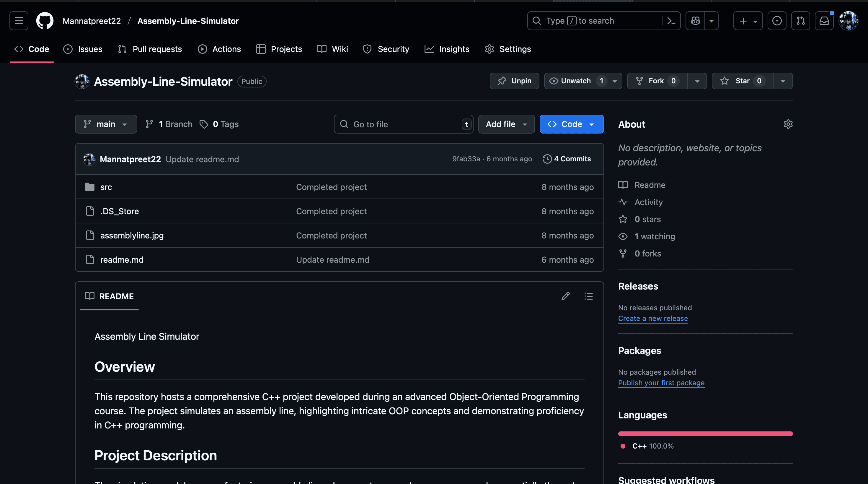Click the src folder icon

coord(90,186)
